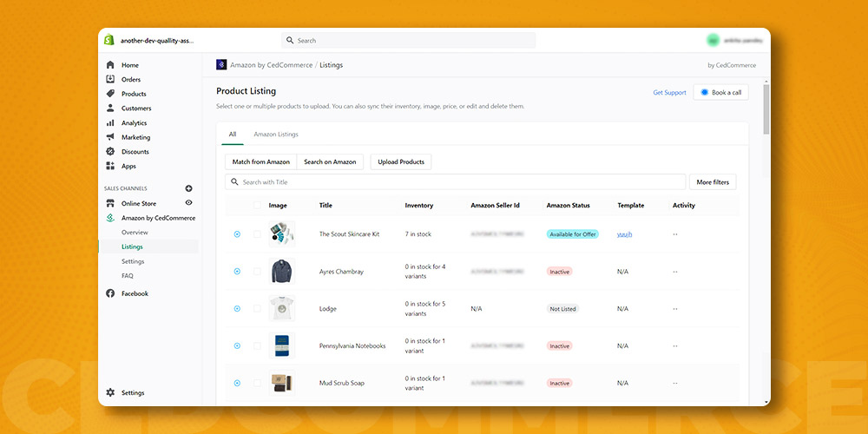This screenshot has height=434, width=868.
Task: Click the Not Listed status badge
Action: point(562,309)
